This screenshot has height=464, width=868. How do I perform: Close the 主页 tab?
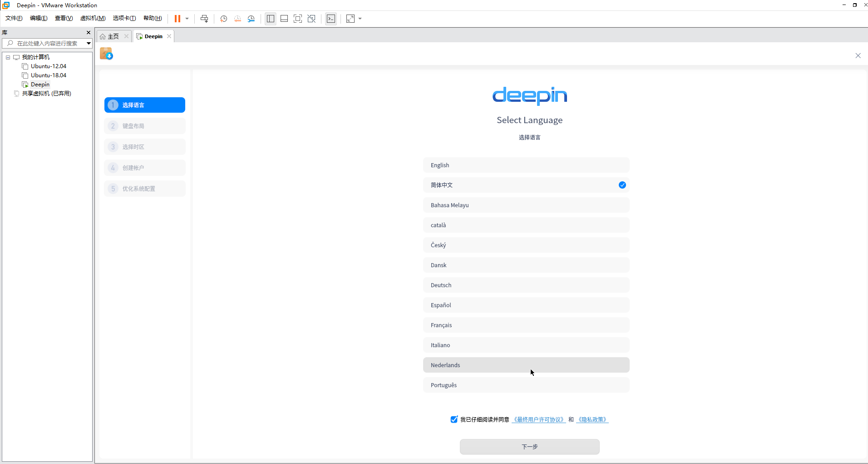[x=127, y=36]
